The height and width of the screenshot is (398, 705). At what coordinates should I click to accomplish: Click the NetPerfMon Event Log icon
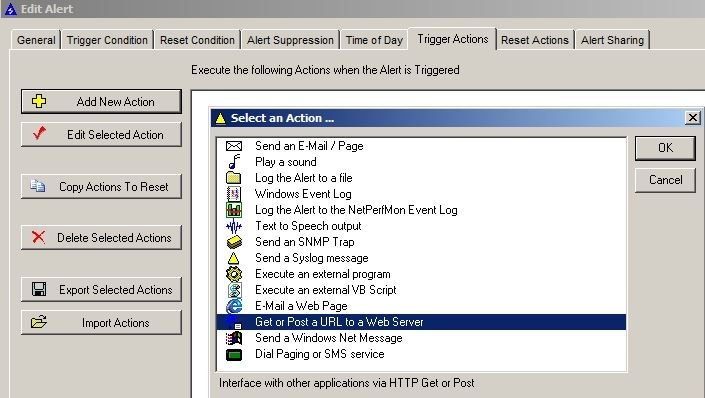click(x=234, y=210)
